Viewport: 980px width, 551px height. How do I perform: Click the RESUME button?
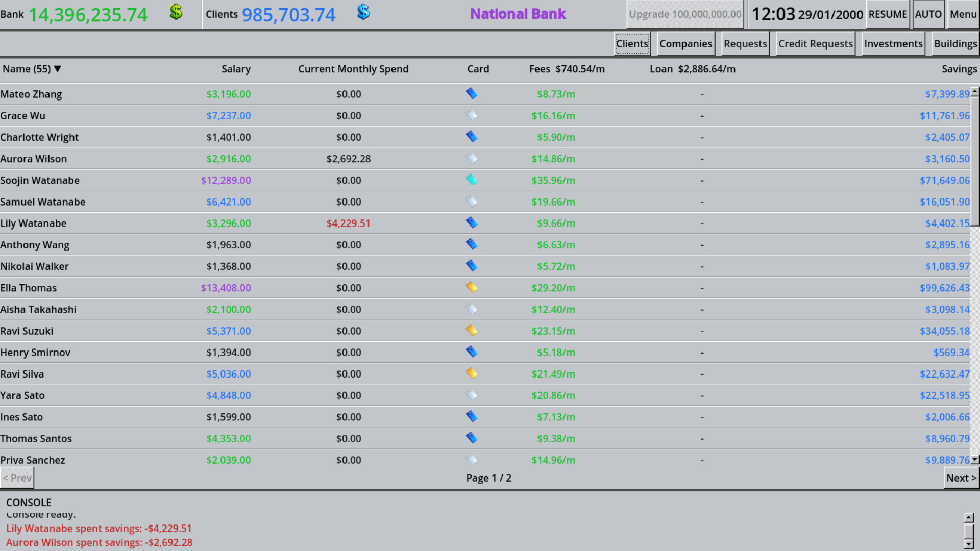(888, 14)
